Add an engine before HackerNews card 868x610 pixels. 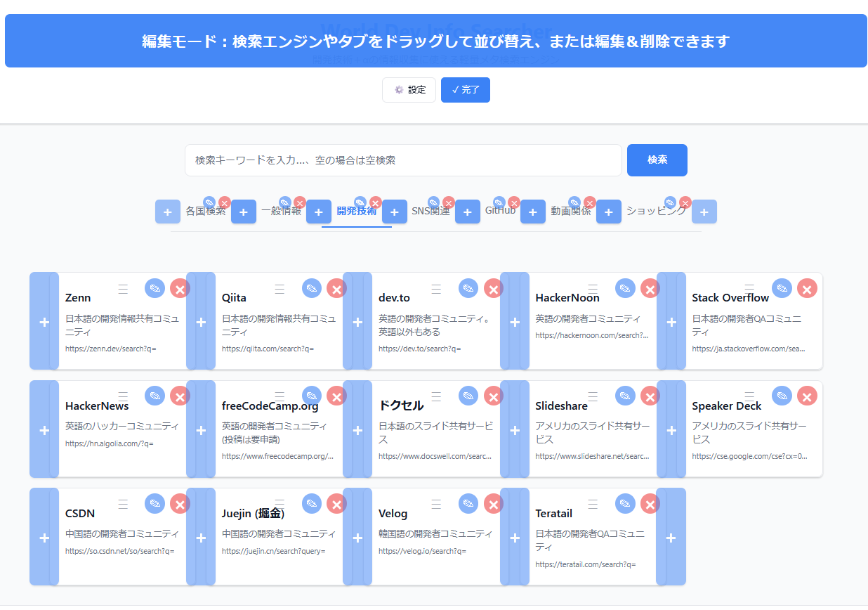(44, 429)
